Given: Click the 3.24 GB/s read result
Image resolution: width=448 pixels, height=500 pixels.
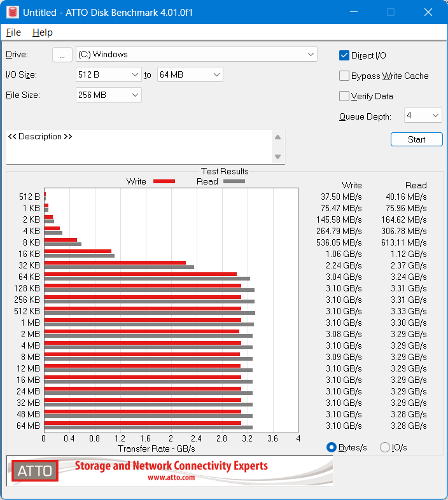Looking at the screenshot, I should 409,277.
